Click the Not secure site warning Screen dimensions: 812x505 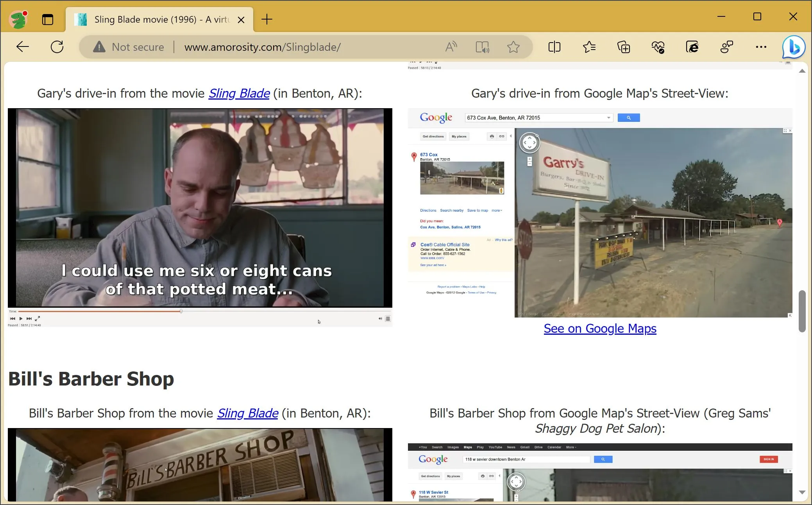pos(129,47)
